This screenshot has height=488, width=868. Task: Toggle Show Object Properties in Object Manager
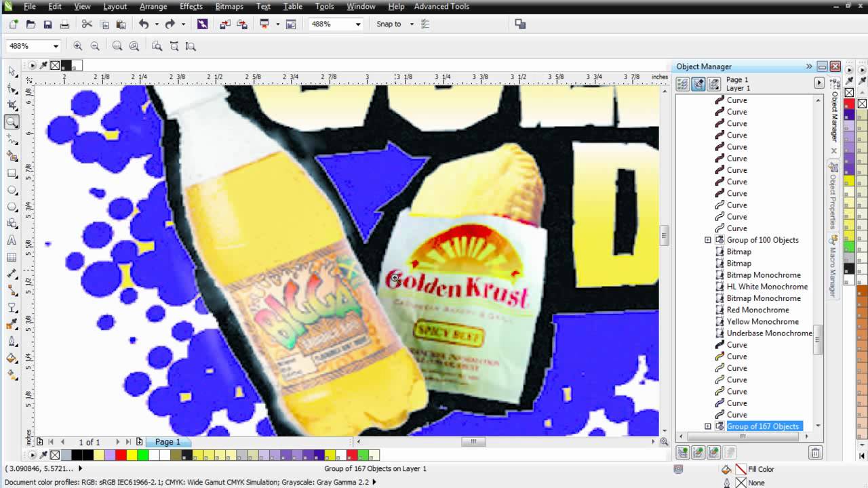(x=682, y=84)
